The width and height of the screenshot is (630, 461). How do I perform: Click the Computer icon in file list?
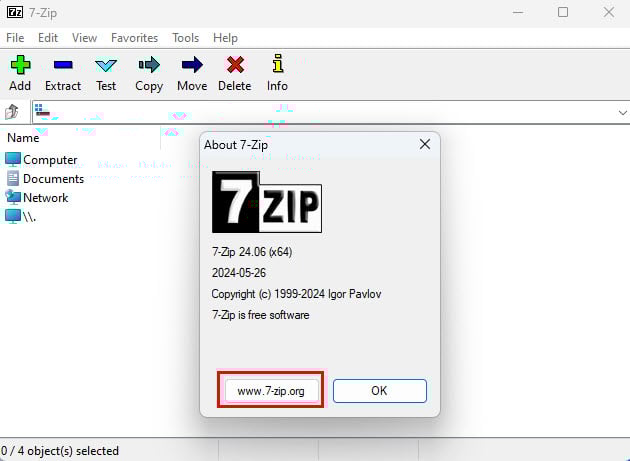(x=12, y=160)
